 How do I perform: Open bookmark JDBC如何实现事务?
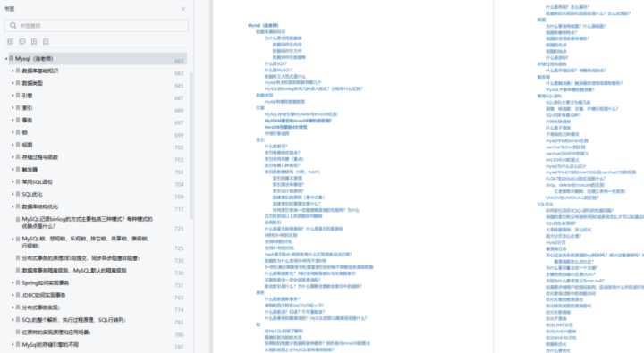[44, 295]
